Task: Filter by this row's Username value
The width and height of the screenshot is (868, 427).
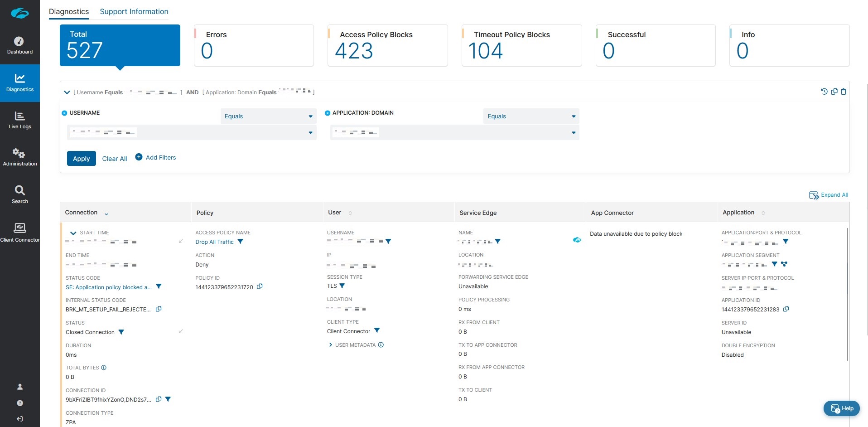Action: (388, 241)
